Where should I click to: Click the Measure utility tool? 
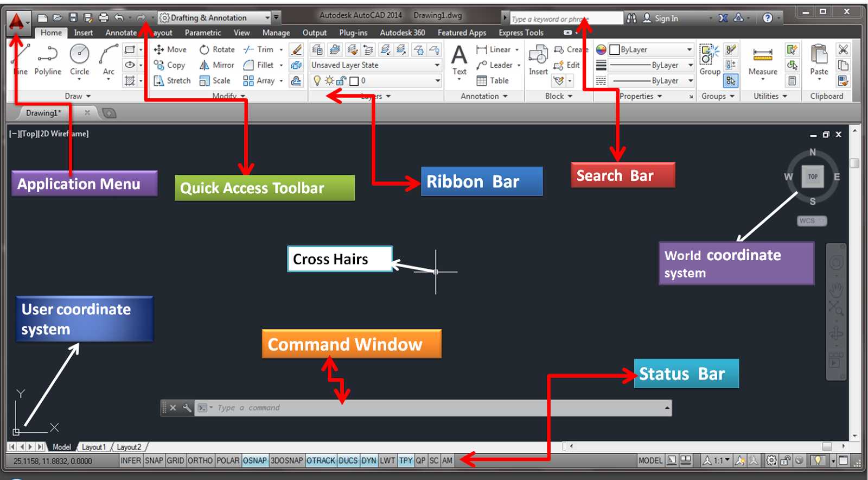point(763,61)
